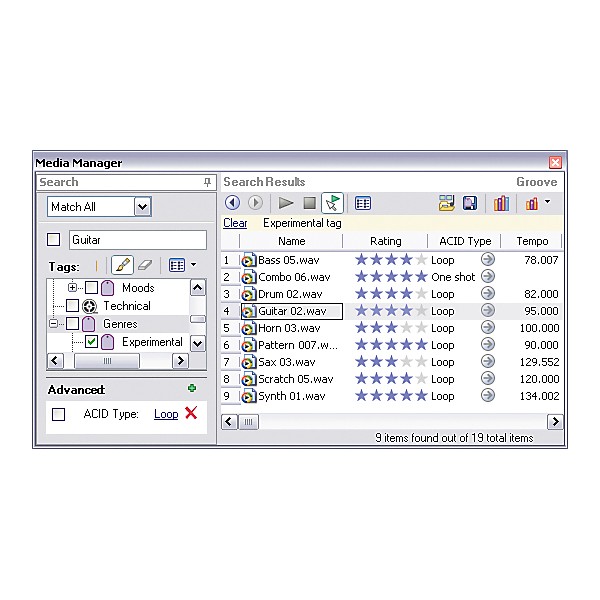Click the save media library icon
The image size is (600, 600).
point(470,203)
